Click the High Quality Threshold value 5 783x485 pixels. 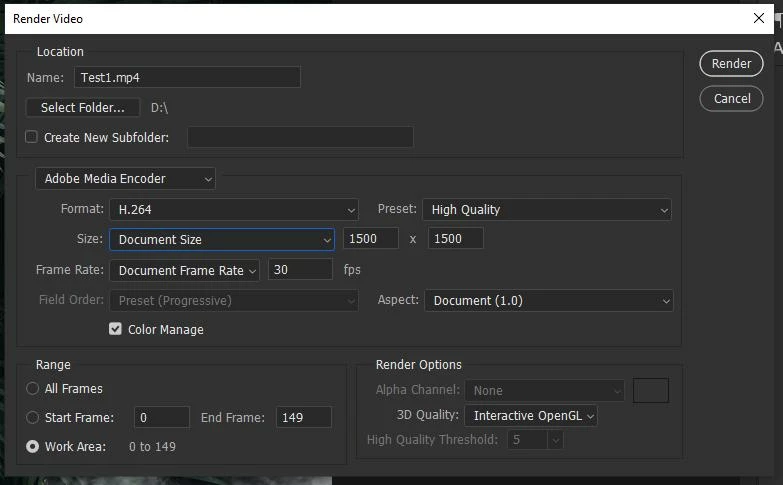pos(528,440)
